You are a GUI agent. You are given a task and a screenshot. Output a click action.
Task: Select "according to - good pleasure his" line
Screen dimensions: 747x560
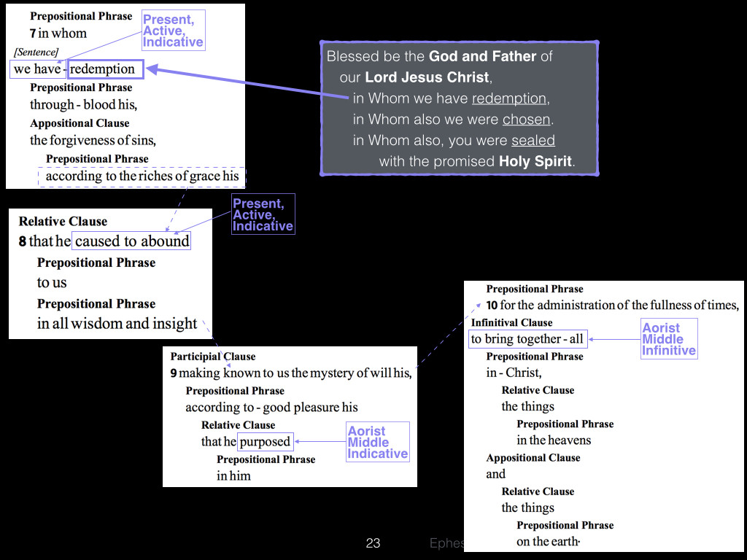[x=271, y=407]
